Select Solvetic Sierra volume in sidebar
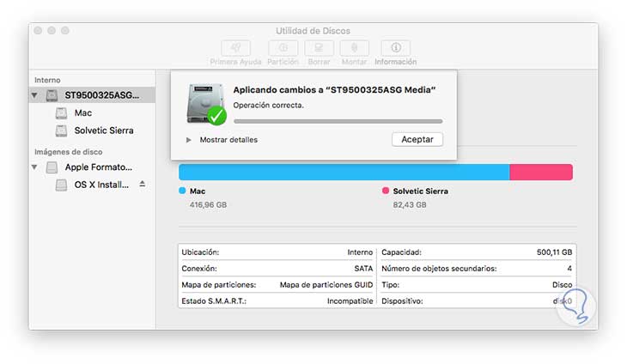Image resolution: width=627 pixels, height=364 pixels. click(92, 130)
